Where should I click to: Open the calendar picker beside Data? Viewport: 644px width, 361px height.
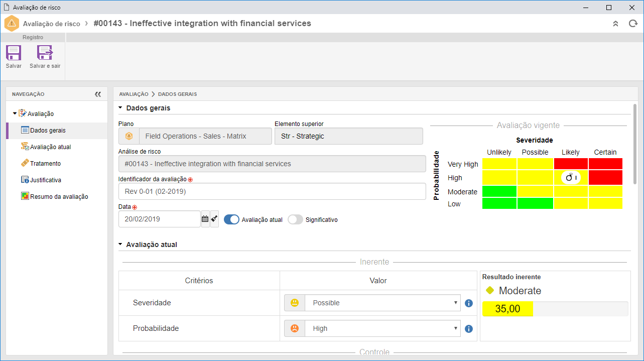pos(205,219)
